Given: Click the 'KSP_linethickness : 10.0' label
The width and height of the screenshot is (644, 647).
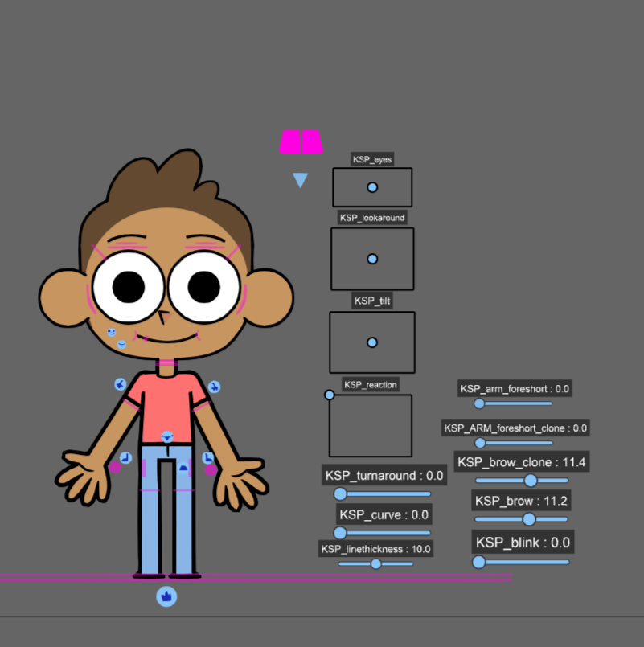Looking at the screenshot, I should tap(375, 549).
